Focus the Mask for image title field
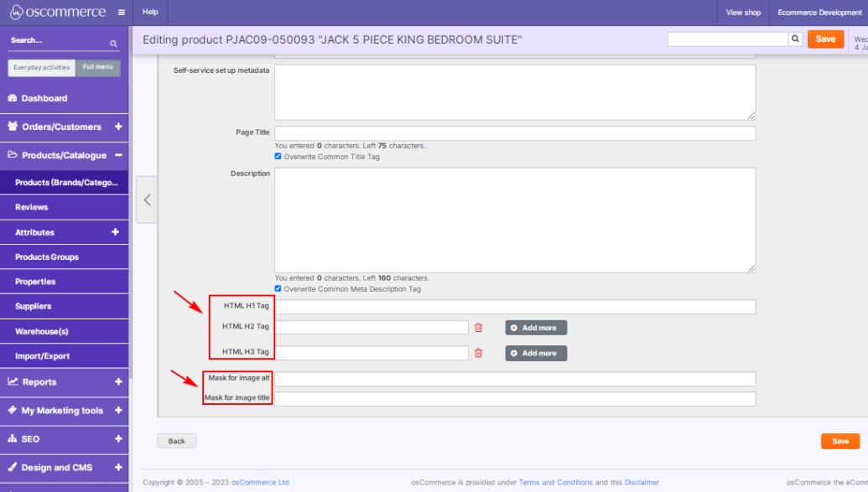Screen dimensions: 868x492 [x=515, y=399]
